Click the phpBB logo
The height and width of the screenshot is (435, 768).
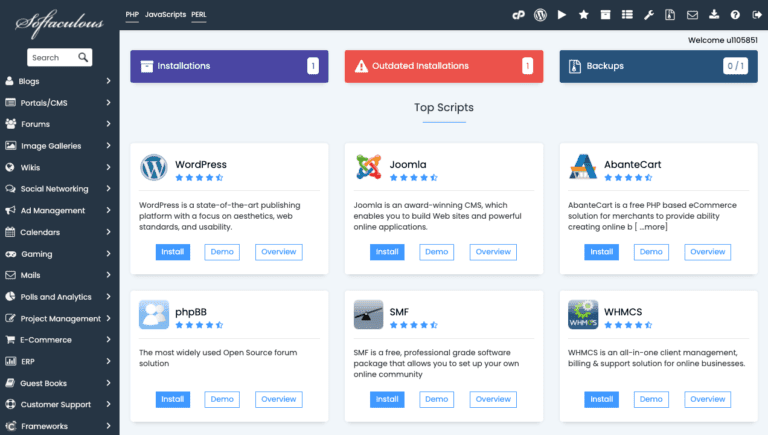pos(154,314)
